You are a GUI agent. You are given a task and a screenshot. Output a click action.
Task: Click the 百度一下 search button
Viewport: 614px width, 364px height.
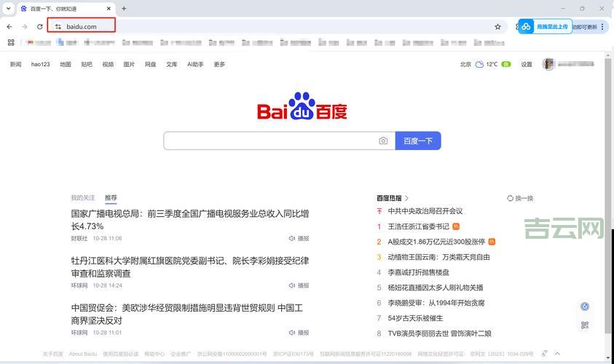click(418, 141)
